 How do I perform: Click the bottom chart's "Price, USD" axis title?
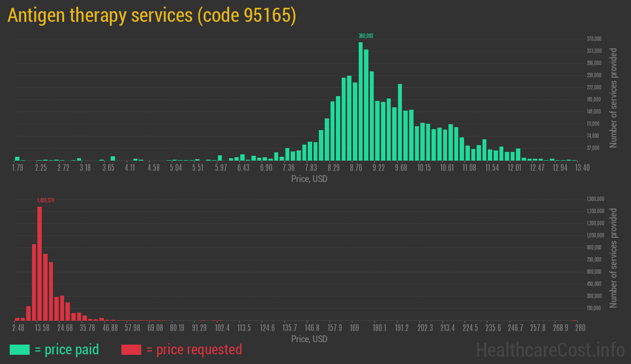pyautogui.click(x=309, y=339)
